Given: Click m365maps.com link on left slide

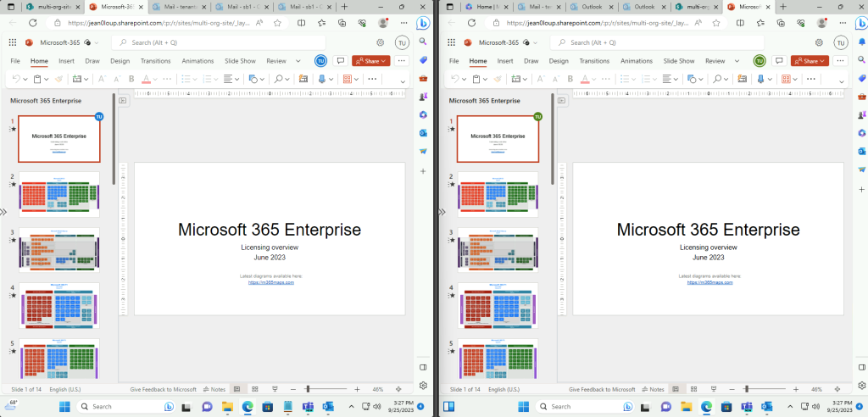Looking at the screenshot, I should [x=271, y=282].
